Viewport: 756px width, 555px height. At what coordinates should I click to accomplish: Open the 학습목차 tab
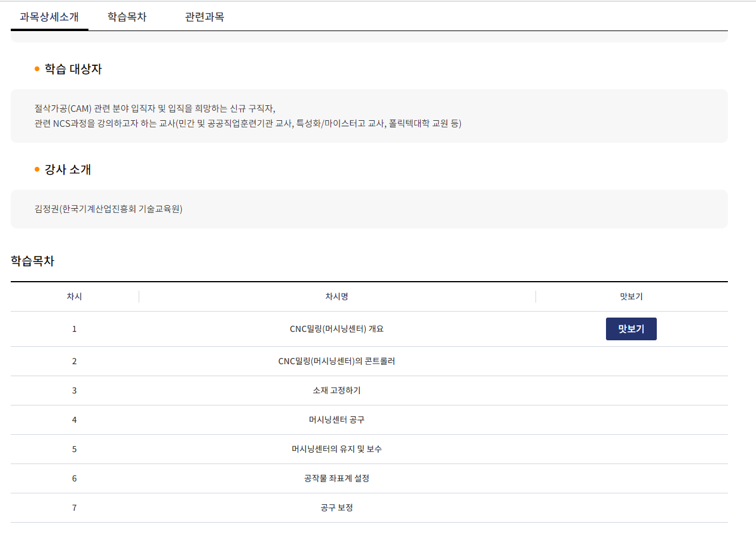pyautogui.click(x=127, y=17)
